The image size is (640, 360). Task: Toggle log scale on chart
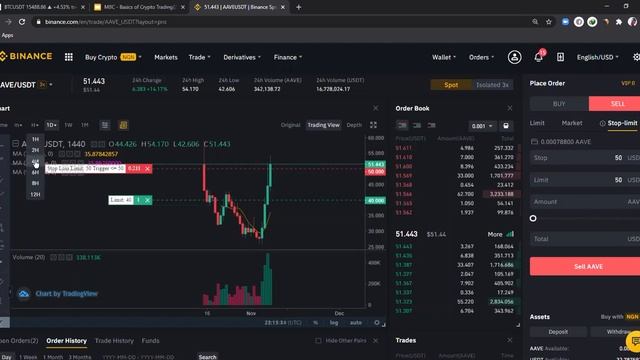pos(334,322)
